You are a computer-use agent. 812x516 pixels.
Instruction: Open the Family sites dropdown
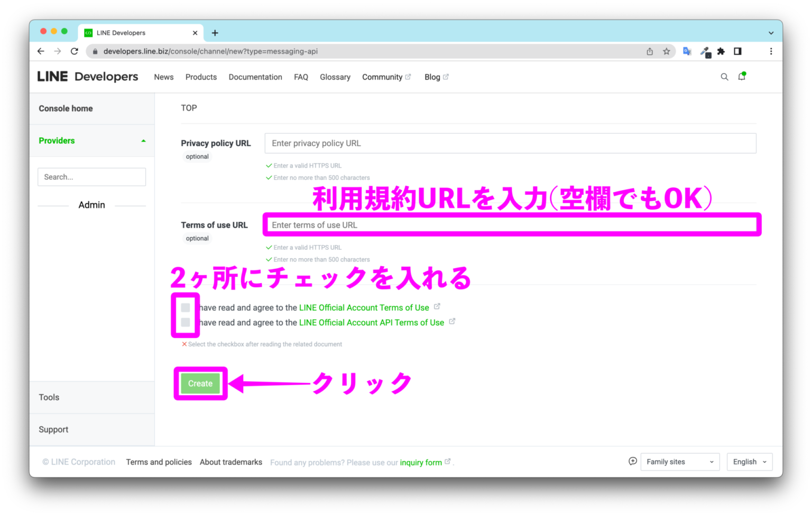click(680, 461)
